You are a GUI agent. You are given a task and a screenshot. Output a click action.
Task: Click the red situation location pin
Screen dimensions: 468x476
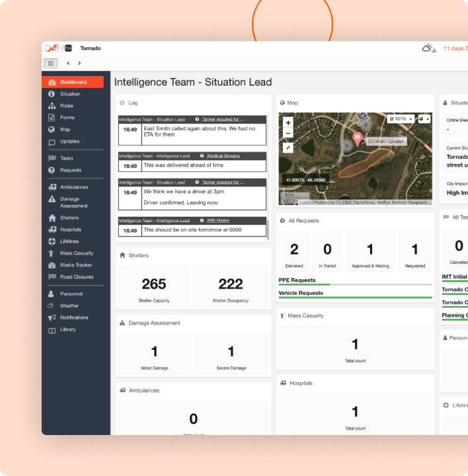(x=357, y=139)
